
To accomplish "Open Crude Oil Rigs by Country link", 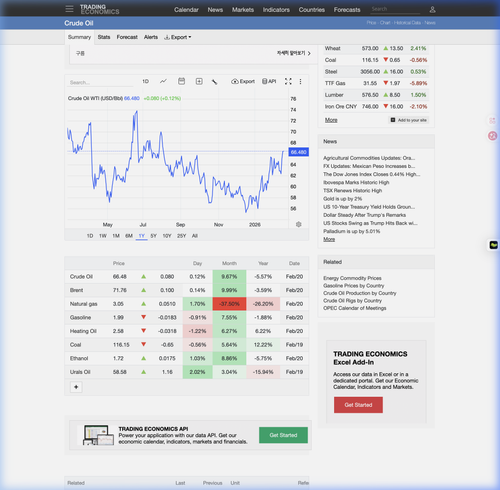I will click(352, 301).
